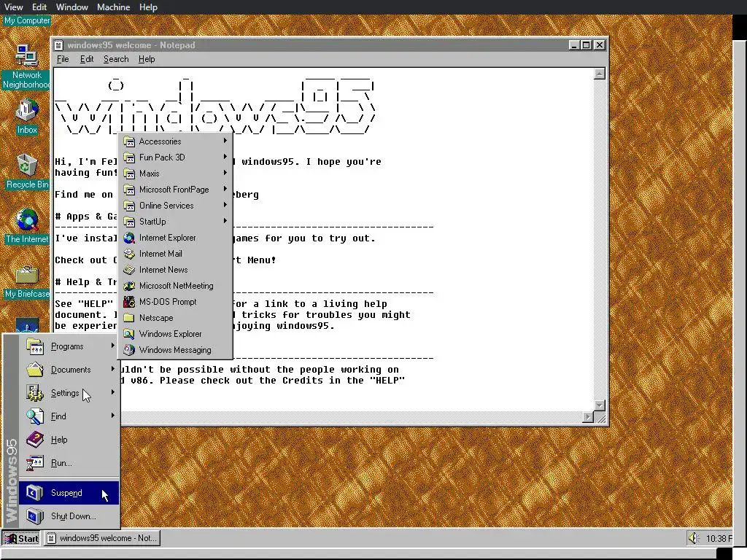Open the Online Services group icon
747x560 pixels.
[129, 206]
